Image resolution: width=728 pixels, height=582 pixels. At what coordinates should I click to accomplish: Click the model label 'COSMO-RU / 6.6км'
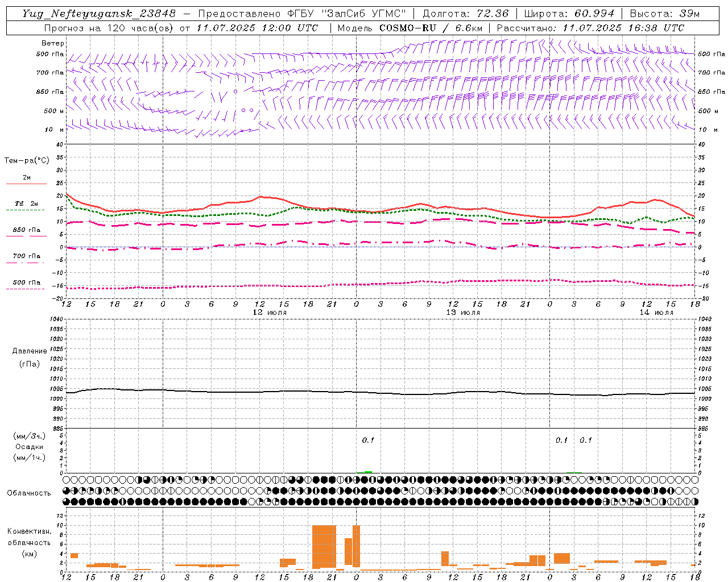431,28
